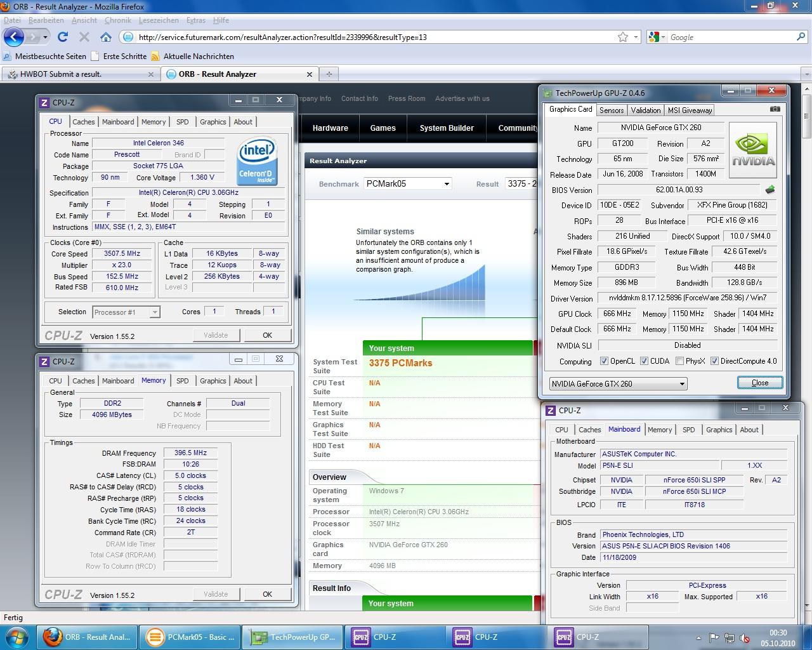Click the Firefox forward navigation button
Viewport: 812px width, 650px height.
[x=33, y=37]
